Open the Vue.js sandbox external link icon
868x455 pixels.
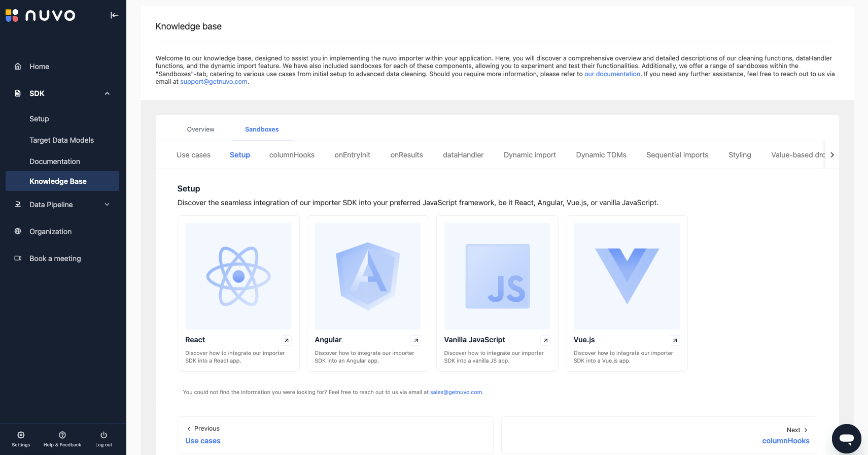tap(675, 340)
